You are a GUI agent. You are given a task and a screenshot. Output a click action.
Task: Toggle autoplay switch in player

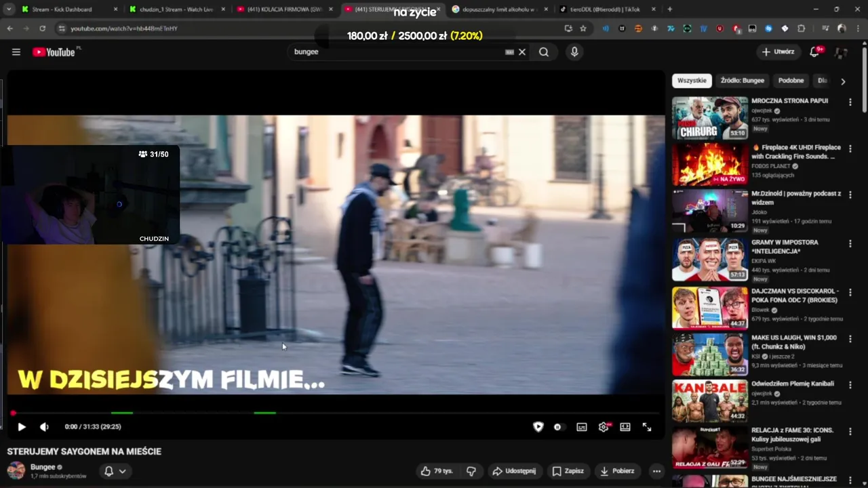558,427
